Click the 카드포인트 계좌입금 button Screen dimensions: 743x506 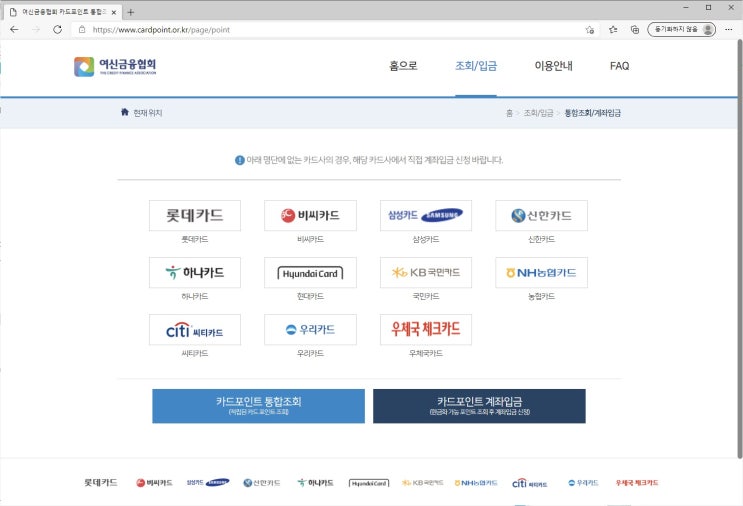click(480, 406)
